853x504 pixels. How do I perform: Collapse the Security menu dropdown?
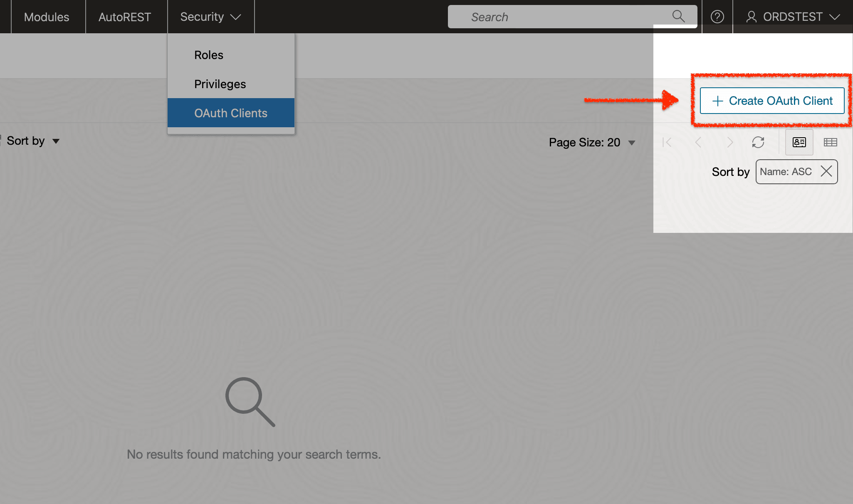pyautogui.click(x=210, y=17)
